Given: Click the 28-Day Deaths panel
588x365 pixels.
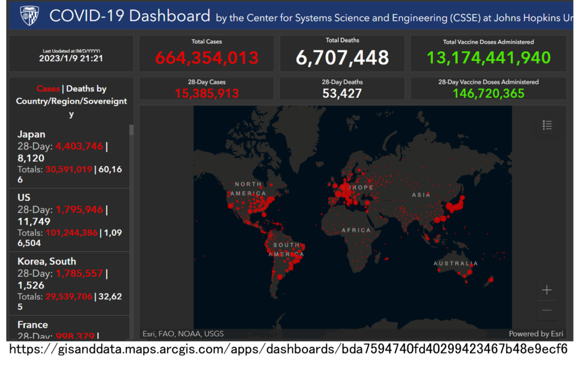Looking at the screenshot, I should tap(342, 88).
